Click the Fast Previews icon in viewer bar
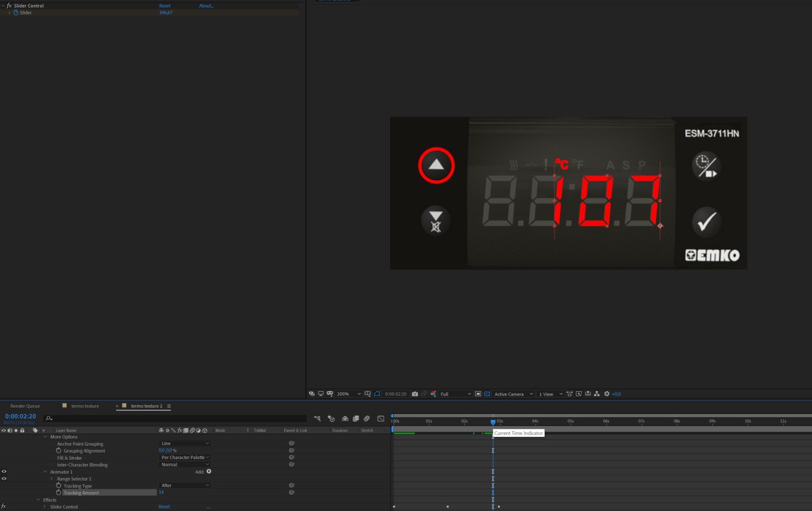The image size is (812, 511). pos(577,394)
